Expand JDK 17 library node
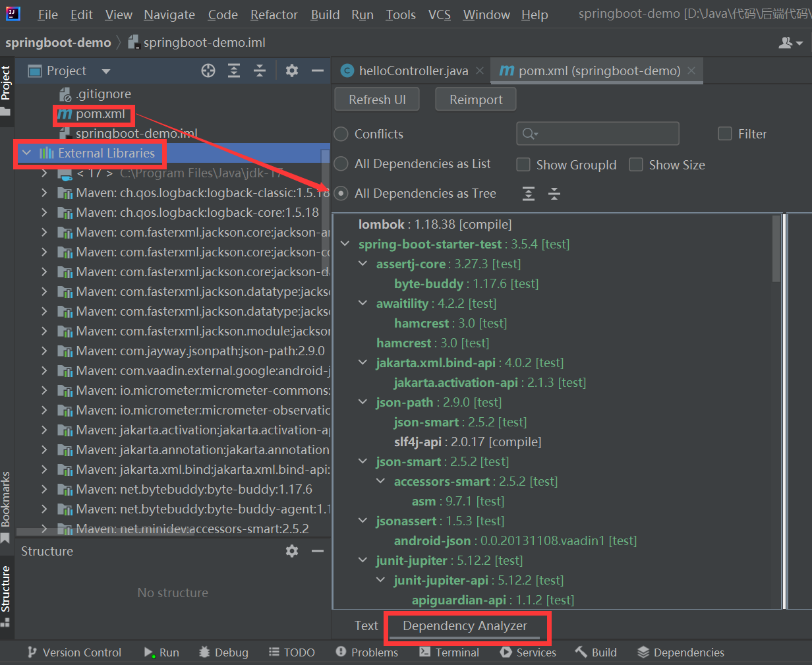The width and height of the screenshot is (812, 665). click(44, 173)
